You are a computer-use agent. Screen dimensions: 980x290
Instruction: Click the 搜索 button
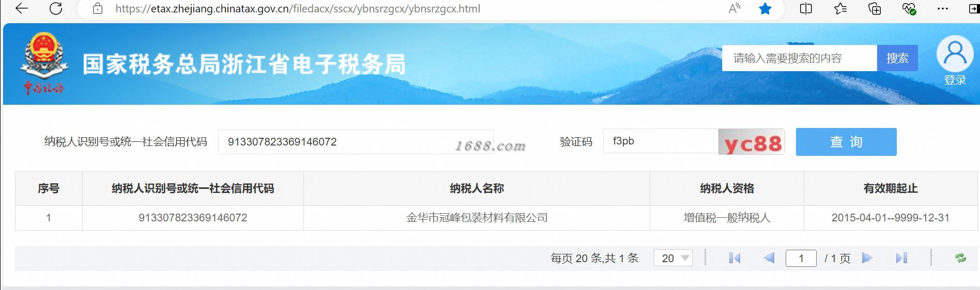point(897,58)
